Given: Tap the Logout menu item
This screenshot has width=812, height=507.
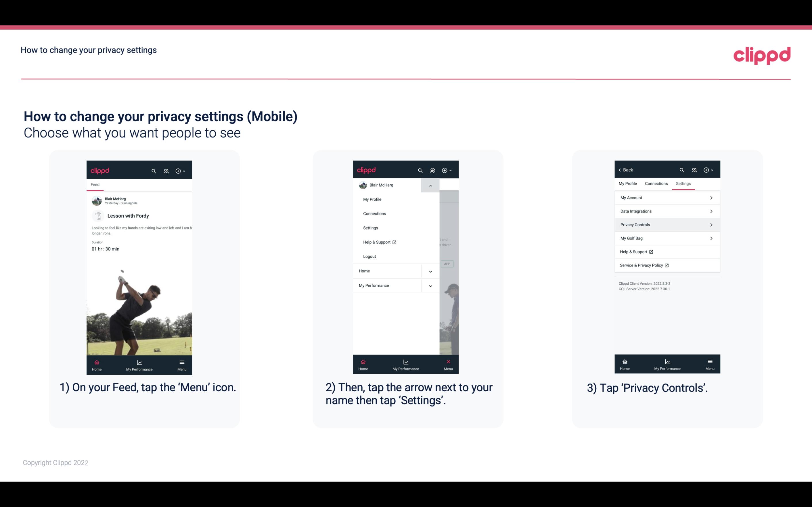Looking at the screenshot, I should point(369,256).
